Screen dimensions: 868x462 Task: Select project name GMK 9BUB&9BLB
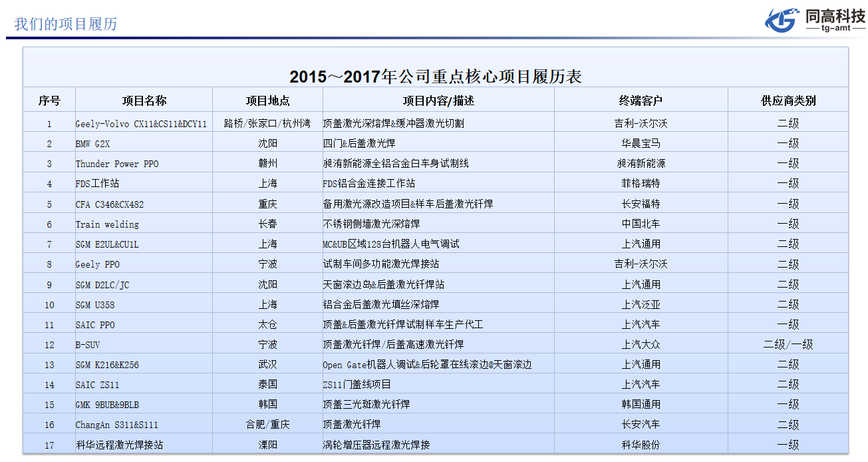point(107,405)
